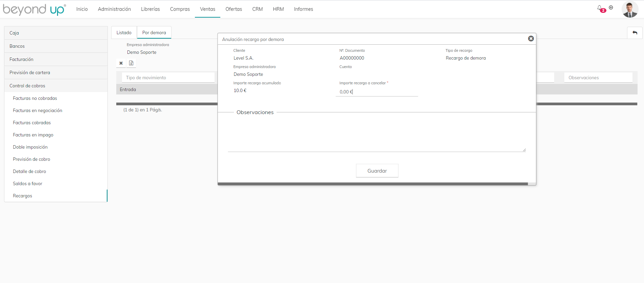Open the Ofertas menu
Screen dimensions: 644x283
(234, 9)
